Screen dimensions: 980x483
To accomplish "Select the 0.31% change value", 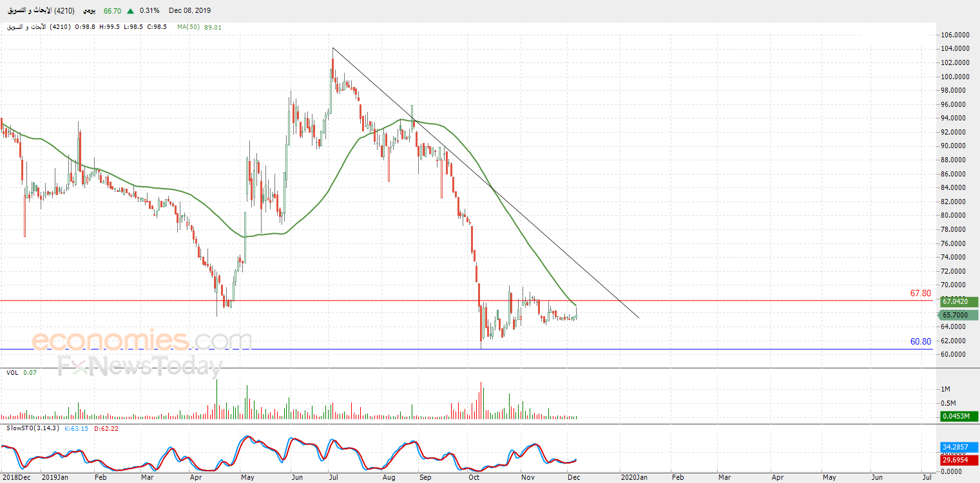I will 149,11.
